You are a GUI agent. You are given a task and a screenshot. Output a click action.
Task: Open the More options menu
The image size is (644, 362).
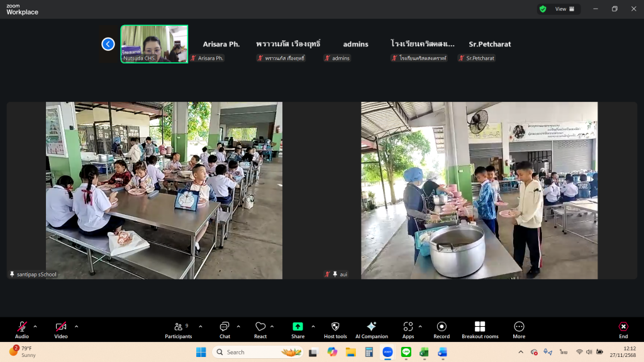[519, 329]
